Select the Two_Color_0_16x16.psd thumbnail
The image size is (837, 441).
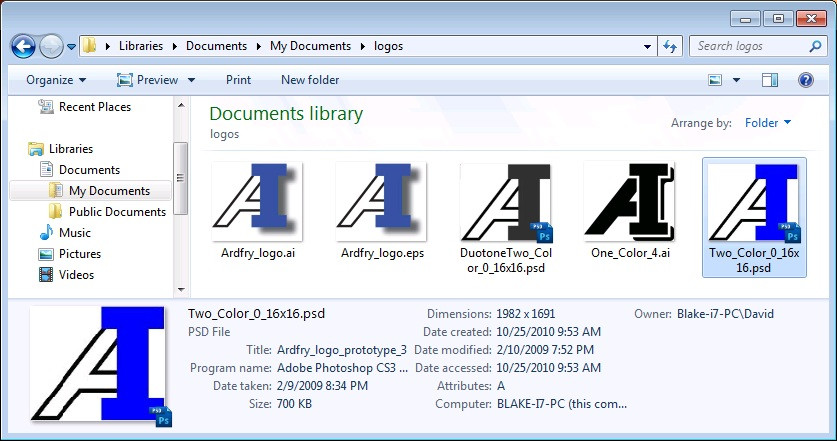coord(754,203)
